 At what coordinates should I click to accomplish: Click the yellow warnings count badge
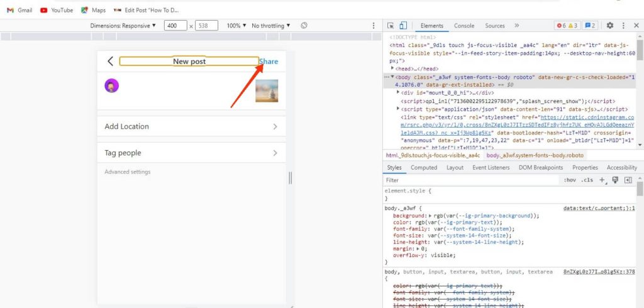[x=573, y=26]
